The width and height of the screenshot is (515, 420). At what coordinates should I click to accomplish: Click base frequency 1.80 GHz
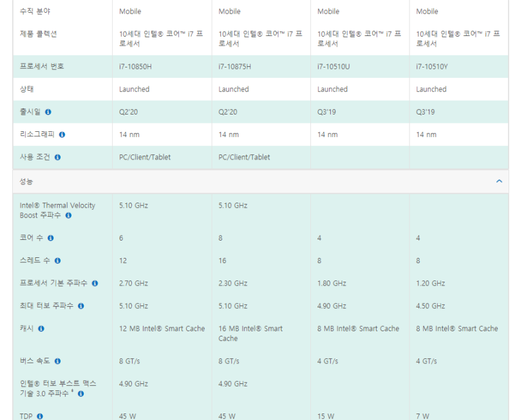[332, 283]
